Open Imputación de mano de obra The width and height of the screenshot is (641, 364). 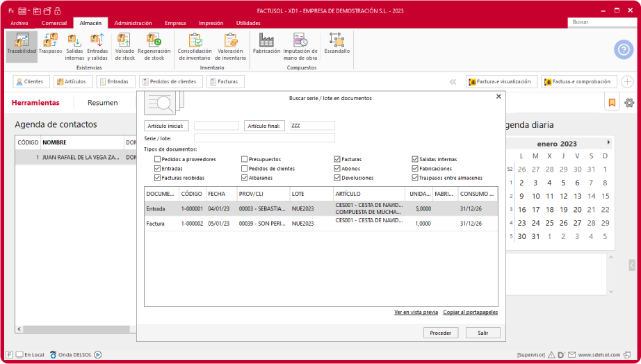pos(300,47)
